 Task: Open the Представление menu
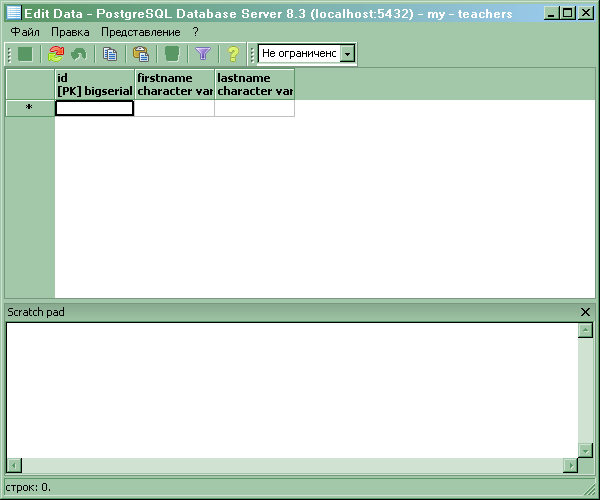(x=140, y=32)
